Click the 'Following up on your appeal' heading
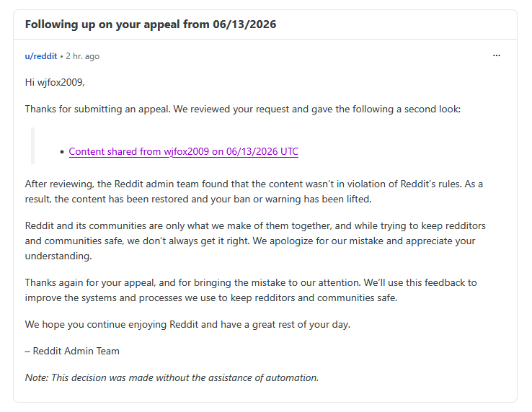532x412 pixels. pos(151,24)
